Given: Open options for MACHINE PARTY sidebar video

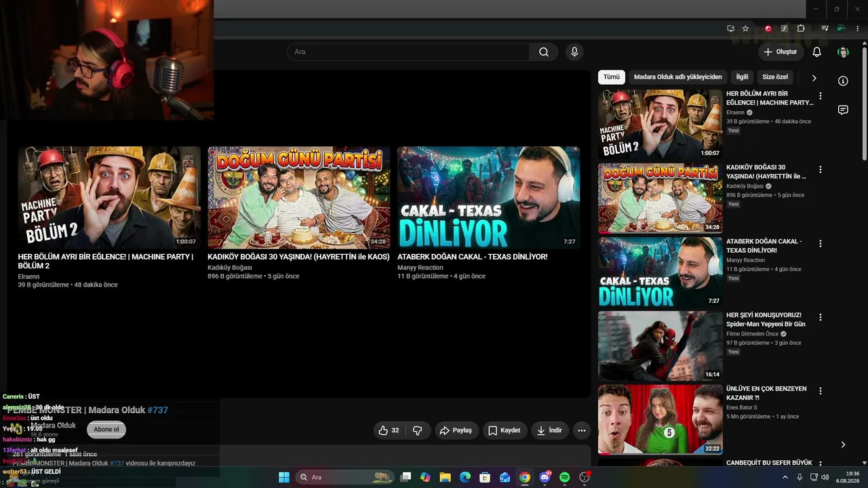Looking at the screenshot, I should click(x=820, y=96).
